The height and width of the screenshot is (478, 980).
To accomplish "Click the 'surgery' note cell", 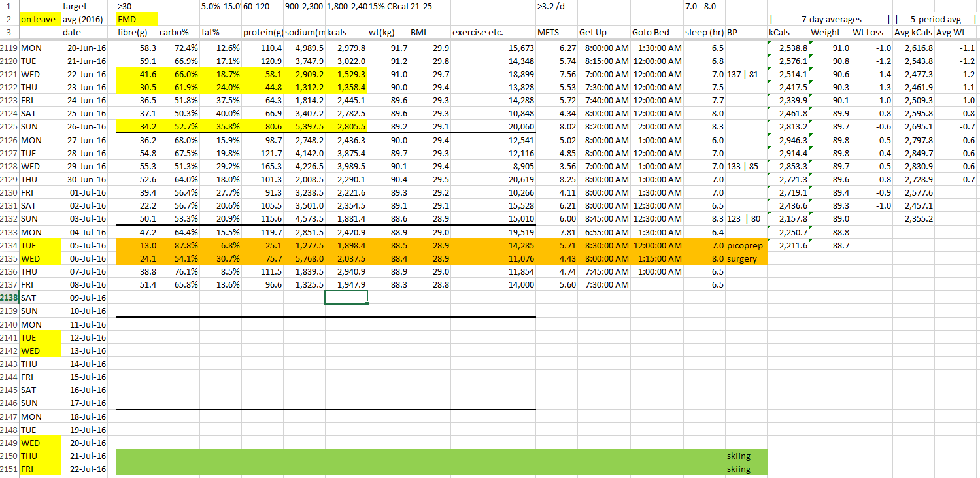I will 746,258.
